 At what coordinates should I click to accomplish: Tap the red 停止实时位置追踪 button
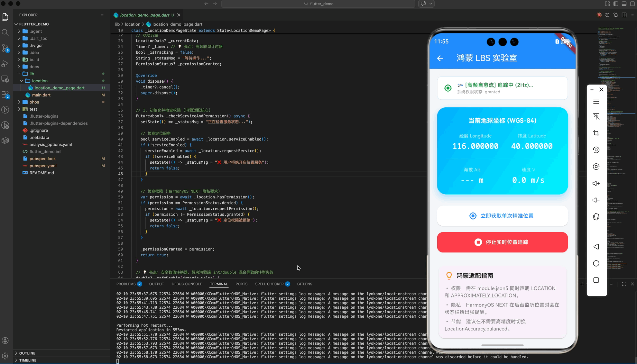pos(502,242)
